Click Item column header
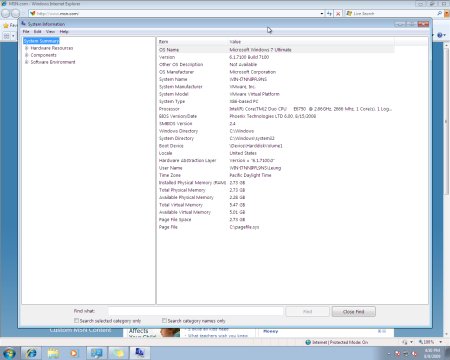 (x=192, y=42)
